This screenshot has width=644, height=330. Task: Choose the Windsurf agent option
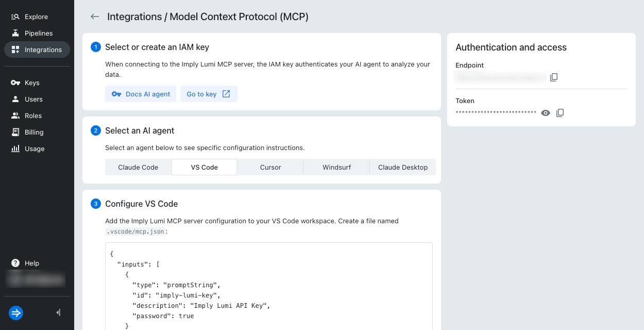(x=336, y=167)
